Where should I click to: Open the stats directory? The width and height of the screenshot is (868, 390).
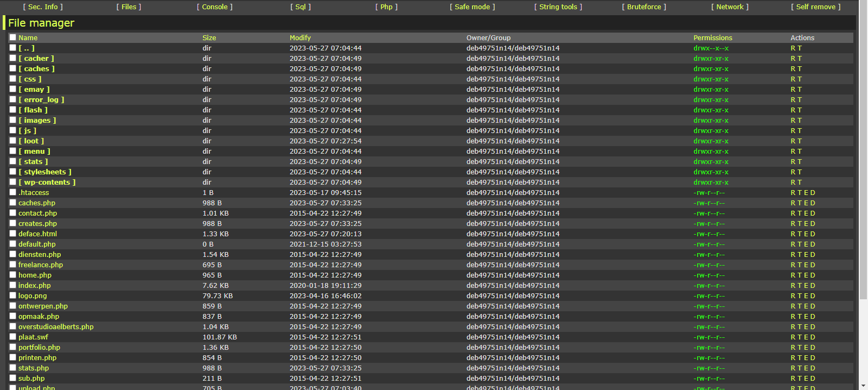(33, 162)
